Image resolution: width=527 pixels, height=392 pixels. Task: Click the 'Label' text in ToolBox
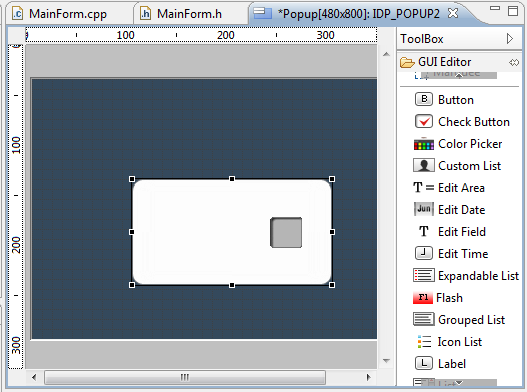pyautogui.click(x=452, y=363)
